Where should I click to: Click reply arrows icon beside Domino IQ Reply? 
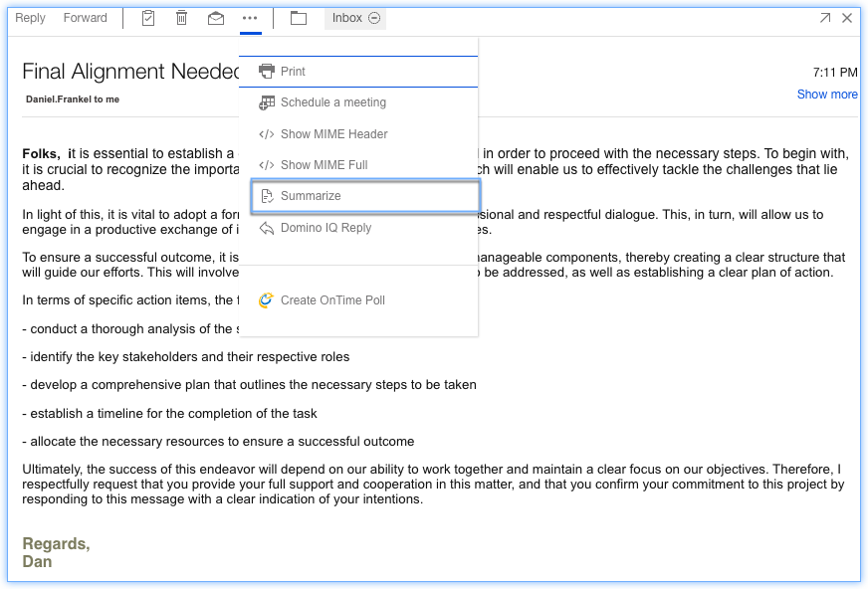tap(266, 228)
